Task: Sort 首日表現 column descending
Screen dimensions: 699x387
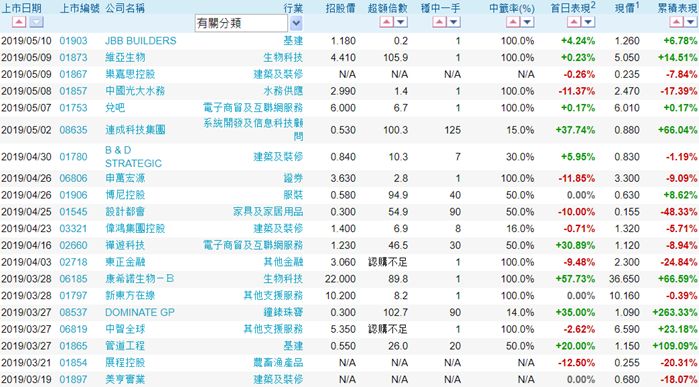Action: click(x=588, y=22)
